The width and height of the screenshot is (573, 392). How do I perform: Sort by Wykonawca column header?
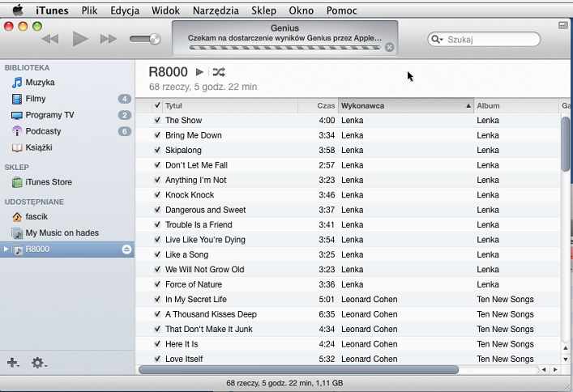(x=405, y=105)
